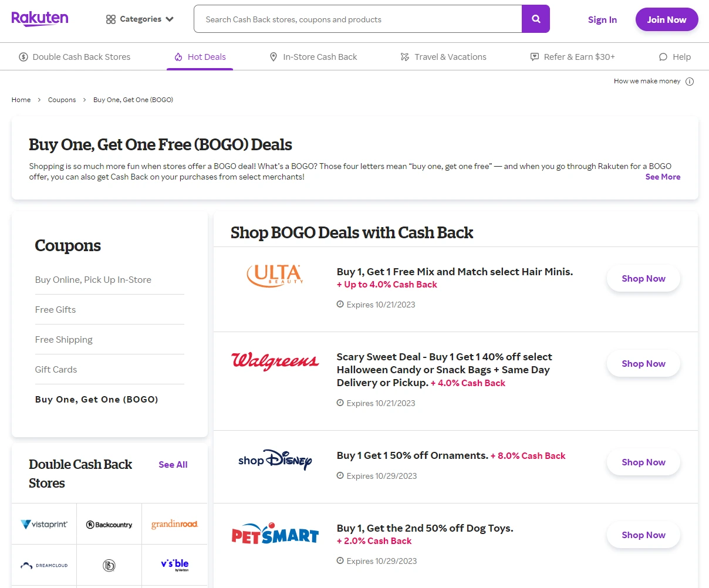709x588 pixels.
Task: Click the Walgreens logo
Action: click(x=275, y=361)
